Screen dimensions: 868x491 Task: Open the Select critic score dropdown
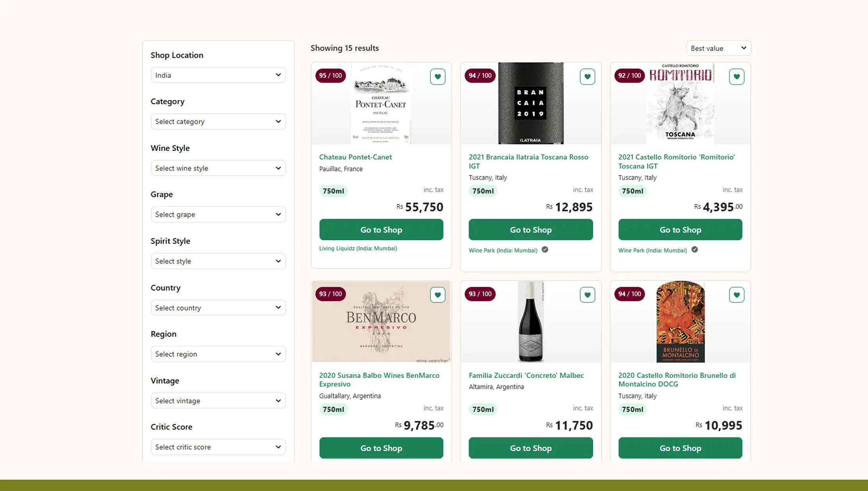pyautogui.click(x=218, y=446)
